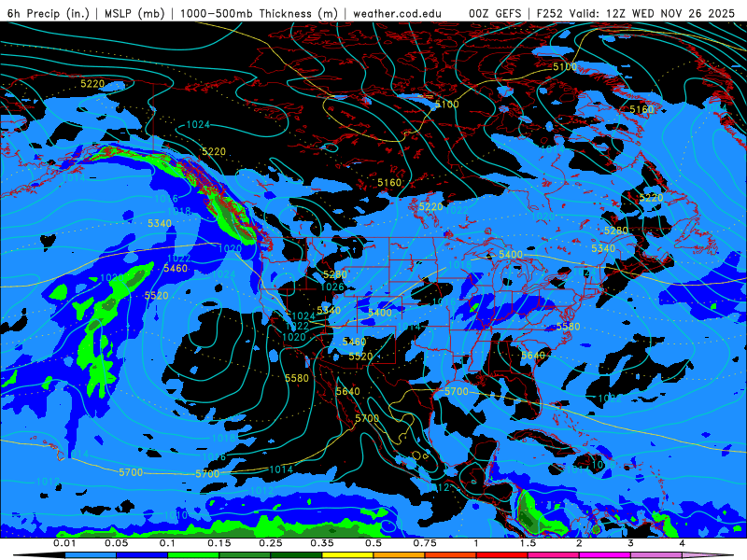This screenshot has height=560, width=747.
Task: Pick the dark green swatch between 0.25 and 0.35
Action: 296,555
